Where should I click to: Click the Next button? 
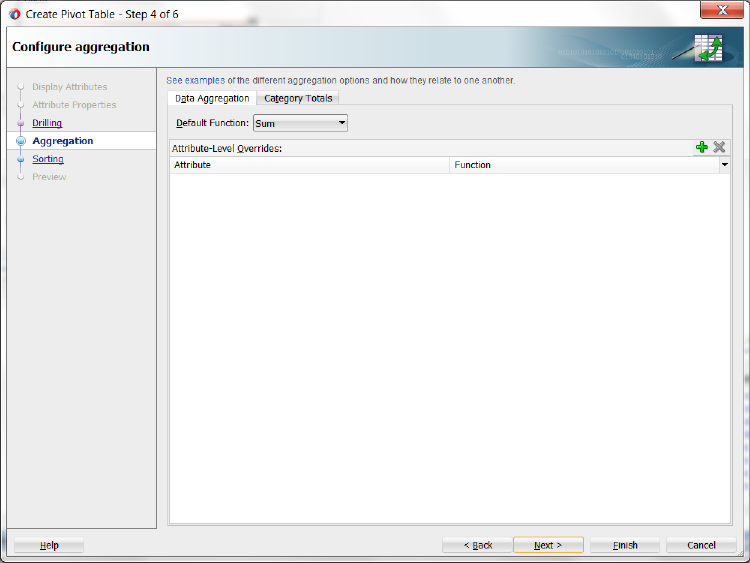click(x=548, y=545)
